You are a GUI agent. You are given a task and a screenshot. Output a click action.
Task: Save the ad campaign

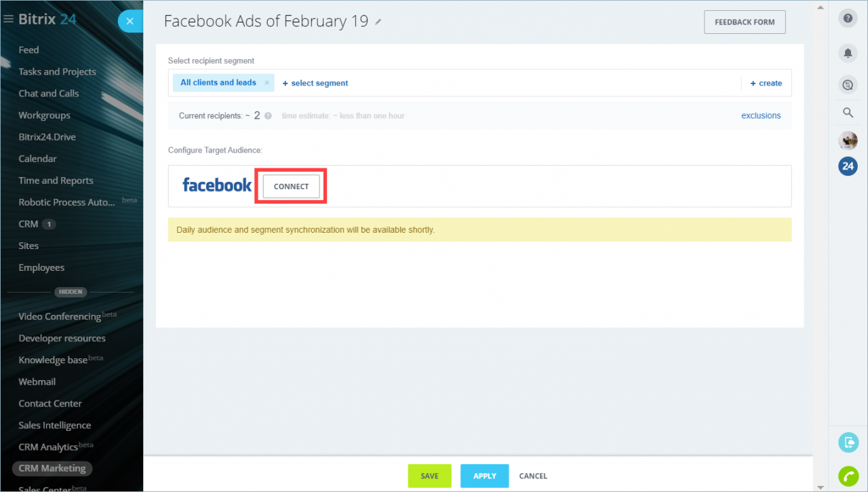click(429, 476)
